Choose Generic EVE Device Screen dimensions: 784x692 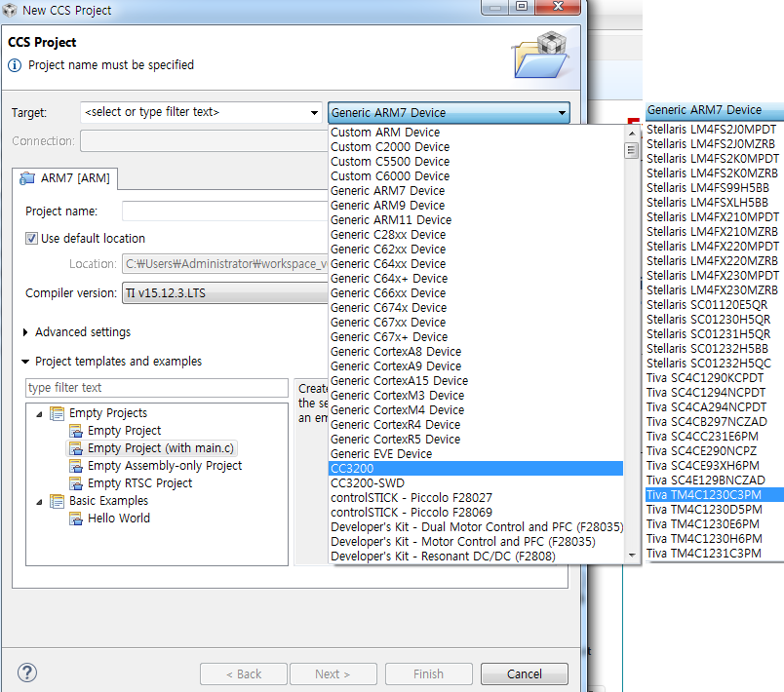(381, 453)
